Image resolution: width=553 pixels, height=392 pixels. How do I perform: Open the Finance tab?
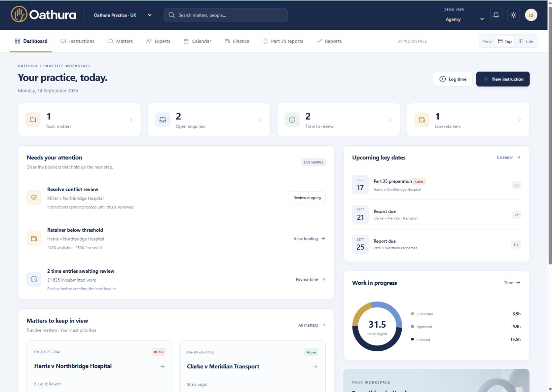pos(237,41)
